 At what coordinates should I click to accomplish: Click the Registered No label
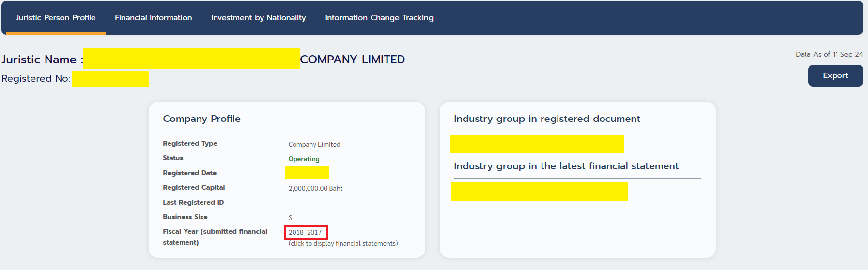(x=36, y=78)
